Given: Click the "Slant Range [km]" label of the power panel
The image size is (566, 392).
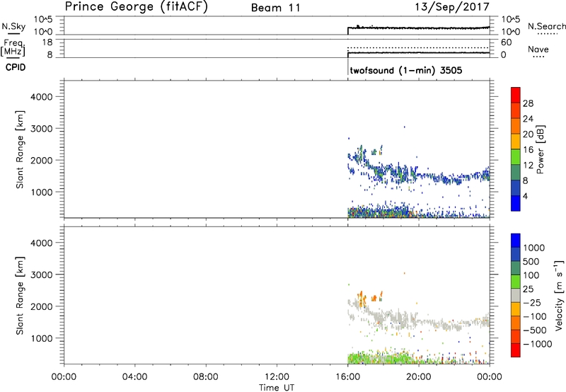Looking at the screenshot, I should 20,149.
